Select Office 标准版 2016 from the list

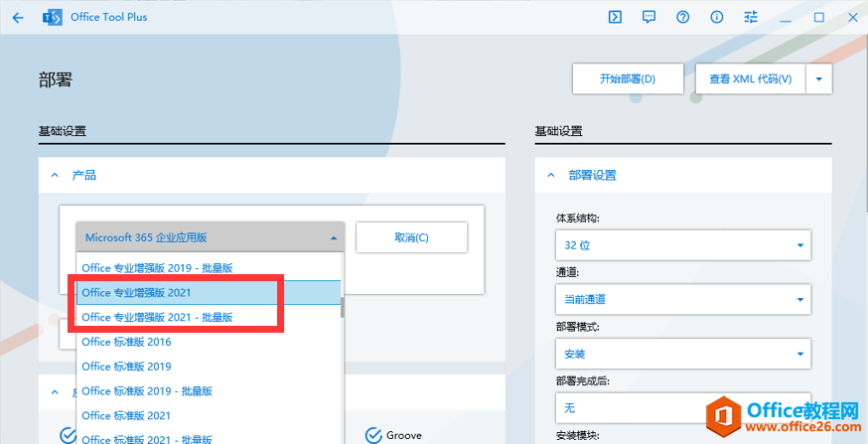point(211,342)
